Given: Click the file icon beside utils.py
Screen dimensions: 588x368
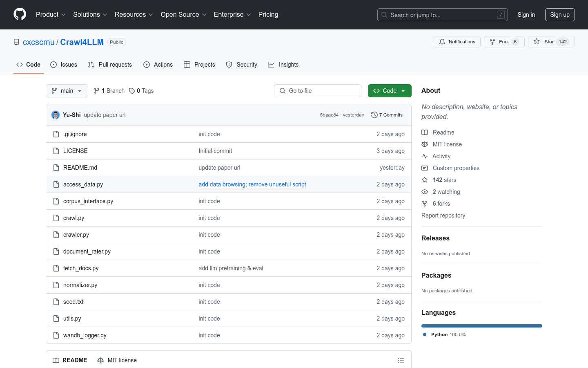Looking at the screenshot, I should pos(56,319).
